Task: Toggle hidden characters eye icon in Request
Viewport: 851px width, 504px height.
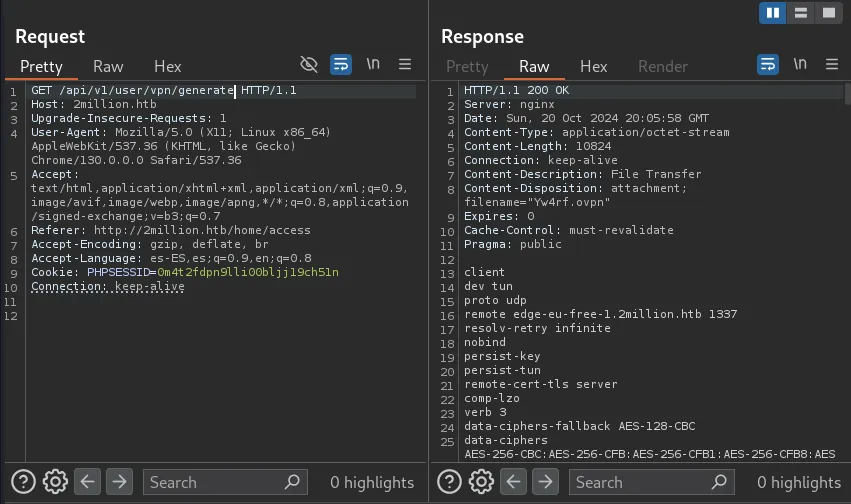Action: pos(309,65)
